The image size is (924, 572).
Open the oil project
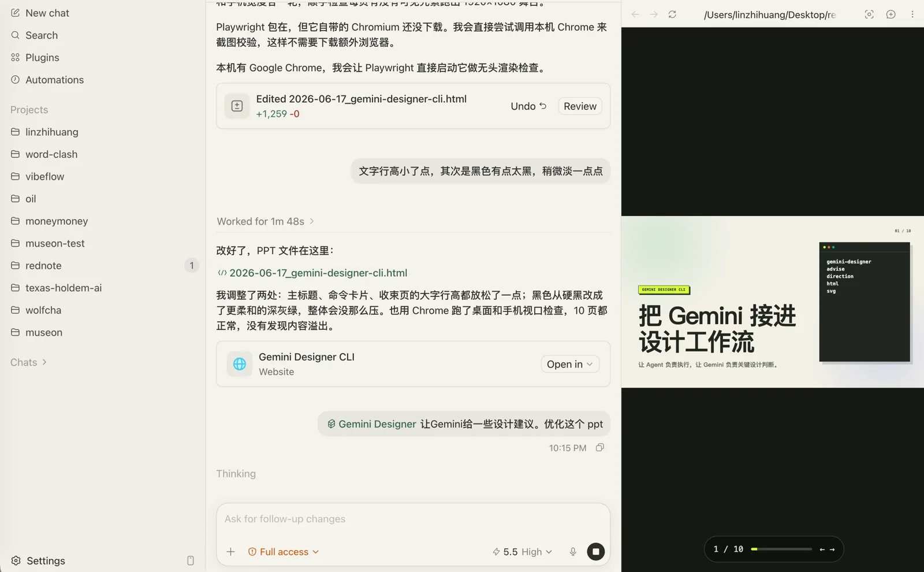coord(31,199)
